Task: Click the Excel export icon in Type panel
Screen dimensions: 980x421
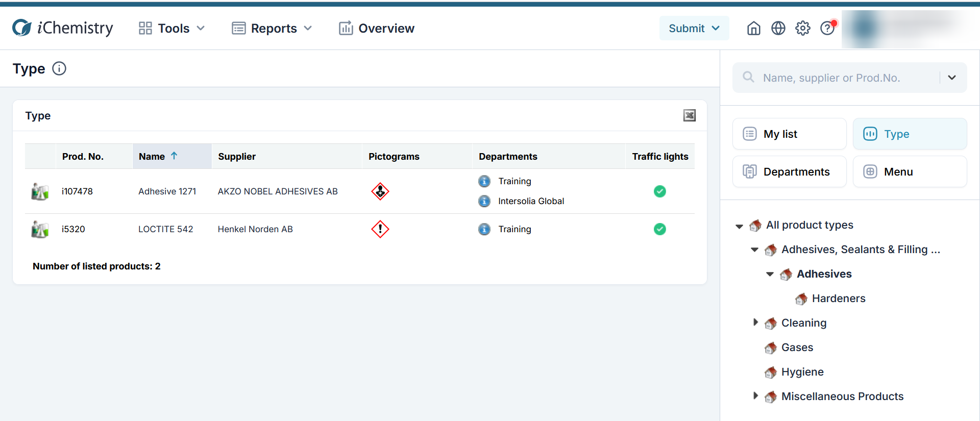Action: (690, 115)
